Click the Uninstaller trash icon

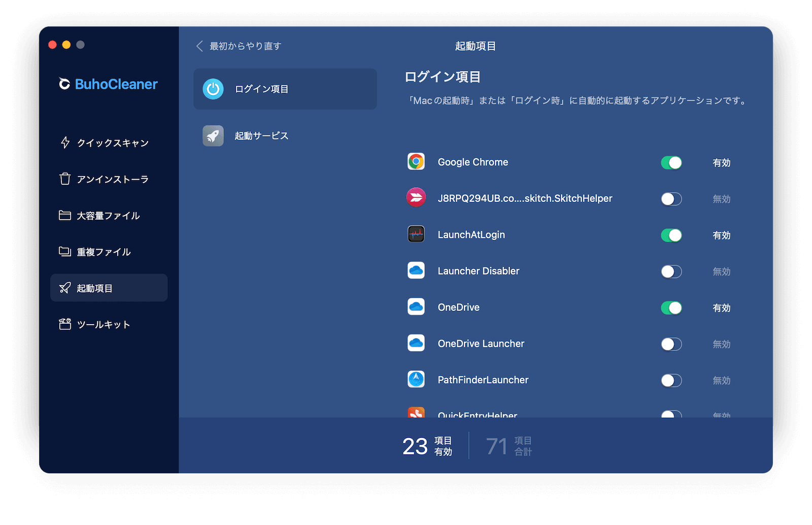click(65, 179)
